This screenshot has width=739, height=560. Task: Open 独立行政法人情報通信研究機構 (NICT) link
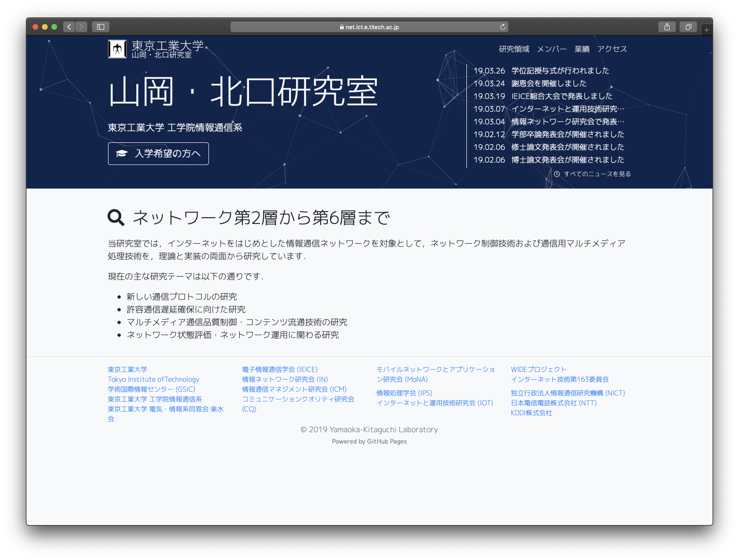(568, 393)
